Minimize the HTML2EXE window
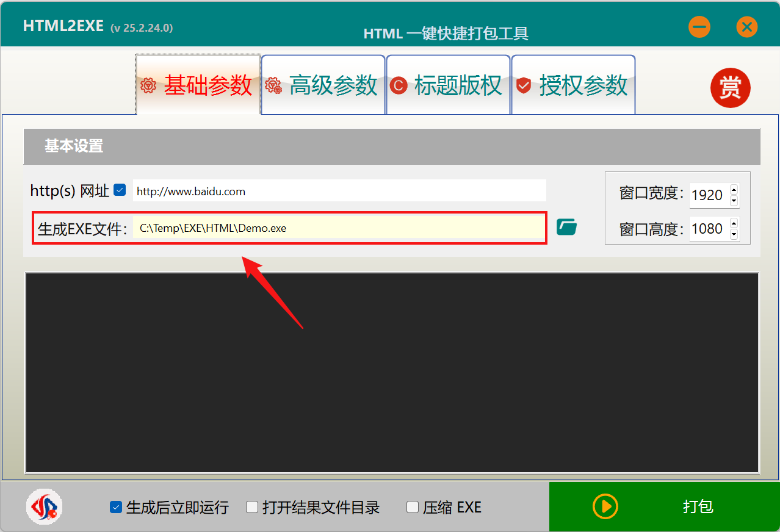Image resolution: width=780 pixels, height=532 pixels. 699,27
